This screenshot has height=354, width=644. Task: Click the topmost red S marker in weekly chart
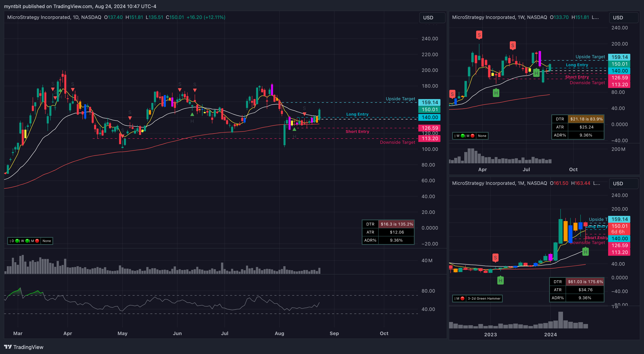(479, 35)
